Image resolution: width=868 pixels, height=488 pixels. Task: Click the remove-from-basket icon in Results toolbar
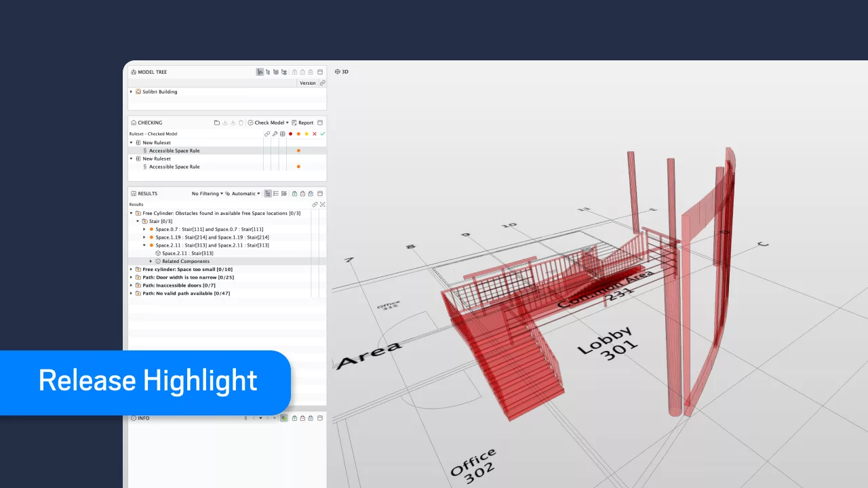pos(302,194)
